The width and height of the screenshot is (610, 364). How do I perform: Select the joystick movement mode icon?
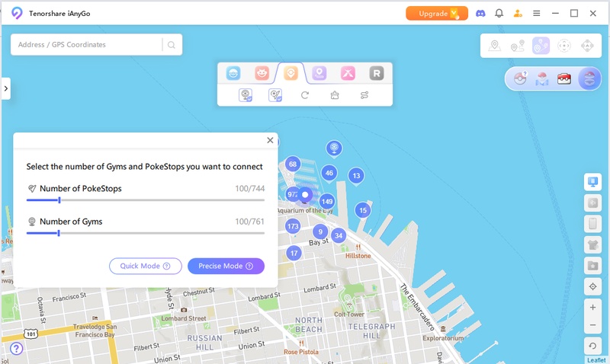[x=563, y=46]
